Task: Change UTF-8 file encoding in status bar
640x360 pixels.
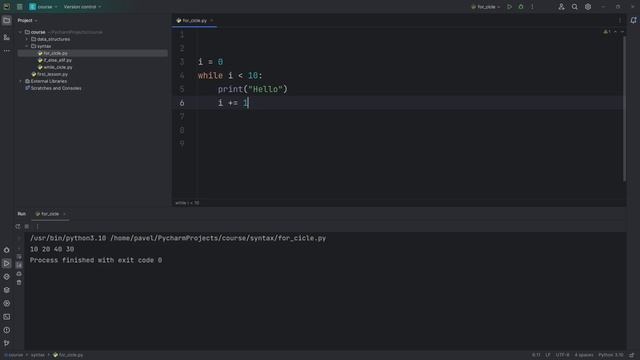Action: (562, 355)
